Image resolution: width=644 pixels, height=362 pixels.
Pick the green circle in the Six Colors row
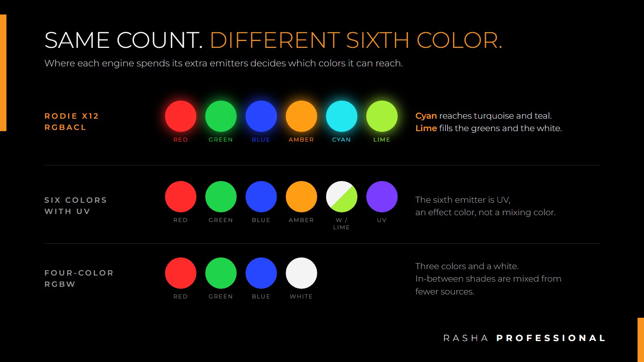[x=221, y=197]
